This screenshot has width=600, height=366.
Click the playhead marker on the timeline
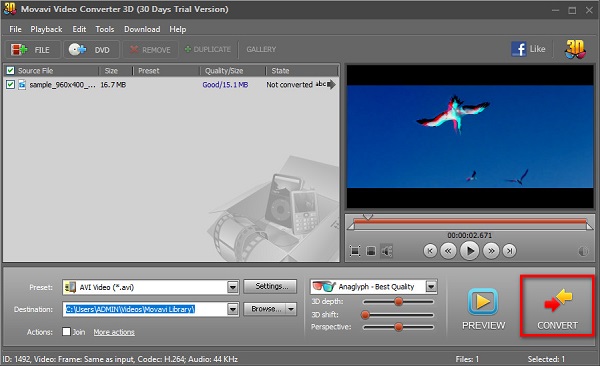pyautogui.click(x=368, y=217)
